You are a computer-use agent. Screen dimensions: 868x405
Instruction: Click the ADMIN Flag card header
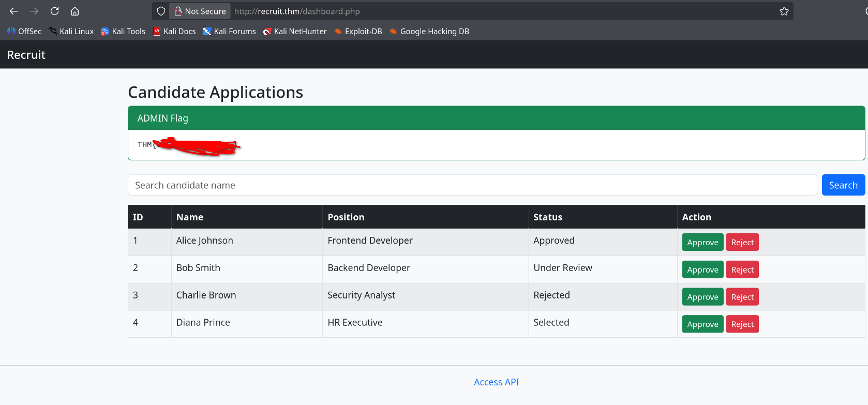click(497, 118)
